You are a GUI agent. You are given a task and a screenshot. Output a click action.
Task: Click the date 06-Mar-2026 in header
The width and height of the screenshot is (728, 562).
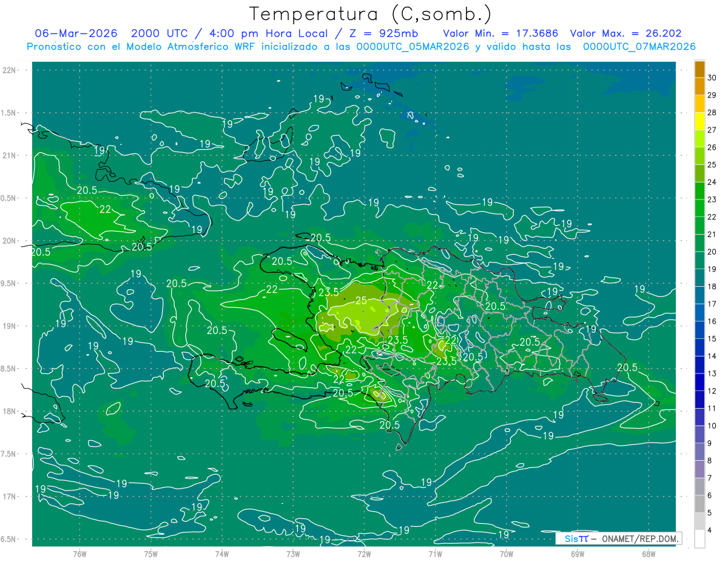(76, 33)
